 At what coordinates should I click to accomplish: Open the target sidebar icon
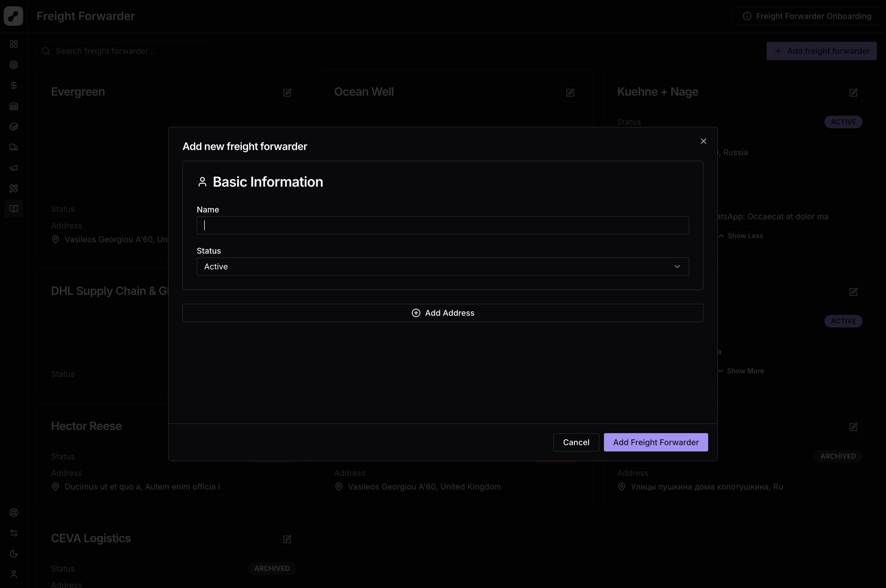tap(14, 65)
